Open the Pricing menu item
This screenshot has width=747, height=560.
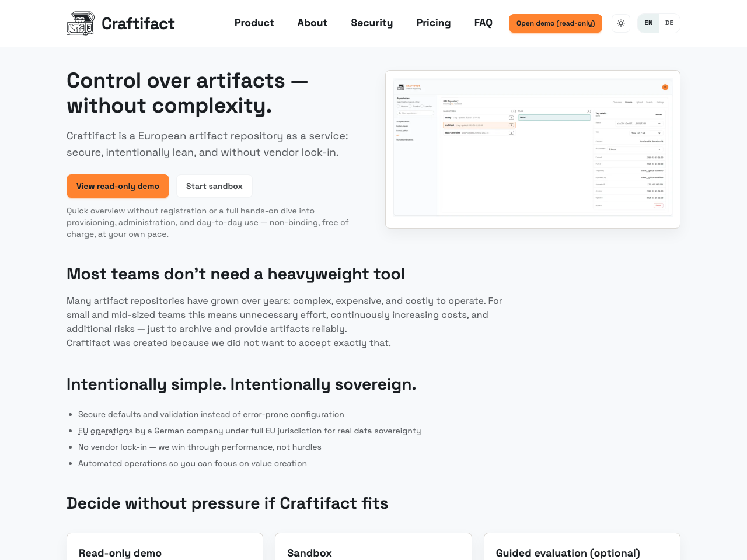(x=433, y=23)
